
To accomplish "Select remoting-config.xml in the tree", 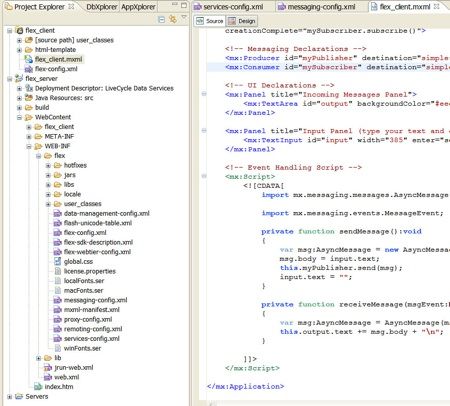I will click(x=93, y=329).
